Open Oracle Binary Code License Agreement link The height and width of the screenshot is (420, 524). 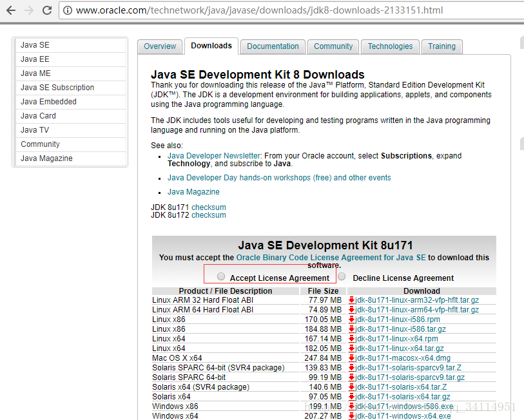331,258
